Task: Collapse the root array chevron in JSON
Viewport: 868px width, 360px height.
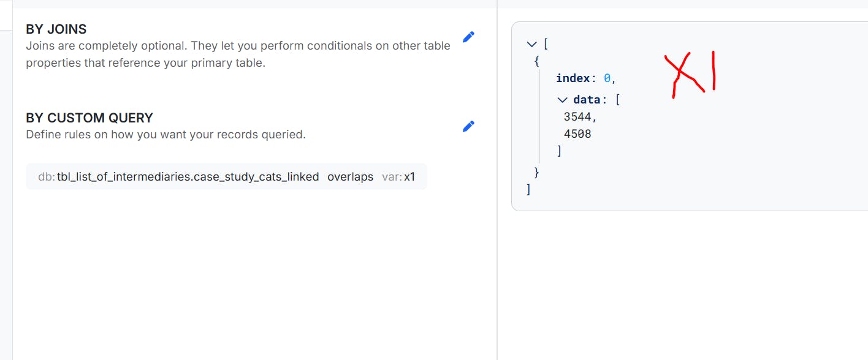Action: (x=531, y=44)
